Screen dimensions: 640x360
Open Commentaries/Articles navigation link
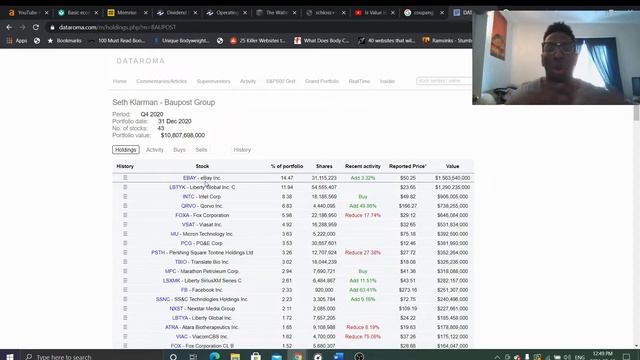pyautogui.click(x=161, y=81)
